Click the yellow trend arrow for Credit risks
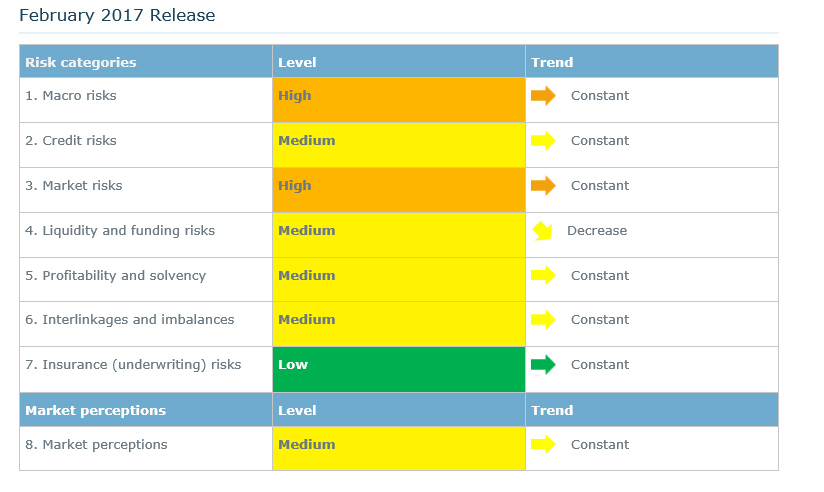The image size is (824, 492). coord(543,141)
